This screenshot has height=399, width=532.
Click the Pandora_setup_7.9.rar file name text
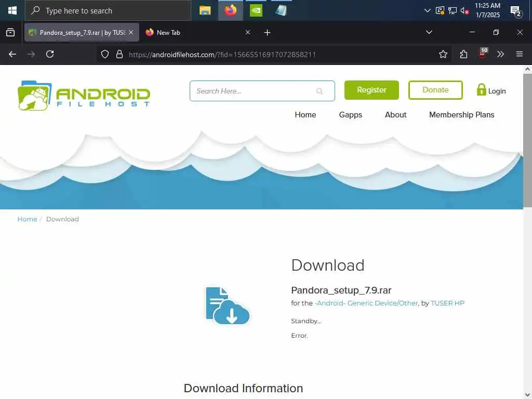click(x=341, y=290)
